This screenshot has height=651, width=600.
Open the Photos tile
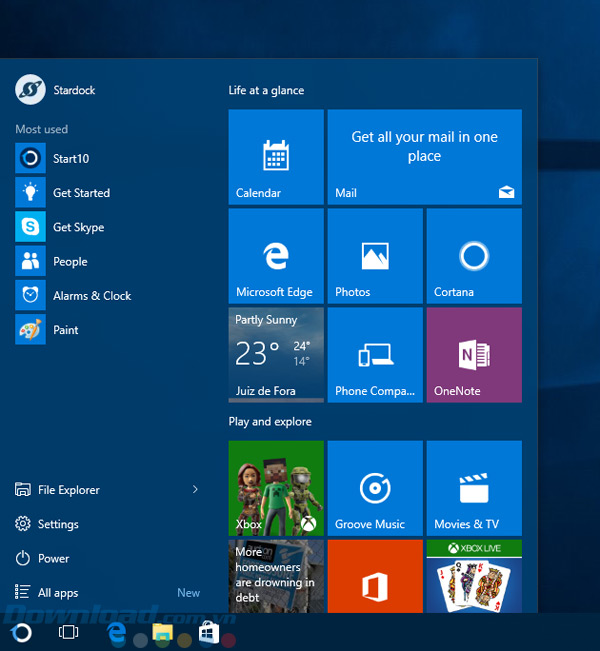[374, 256]
